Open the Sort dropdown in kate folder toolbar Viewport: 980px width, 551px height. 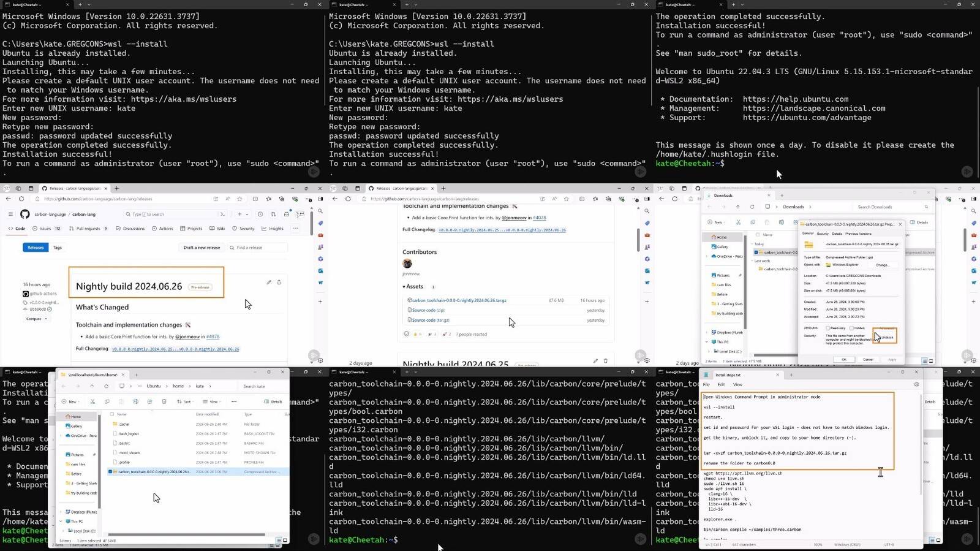(x=186, y=401)
